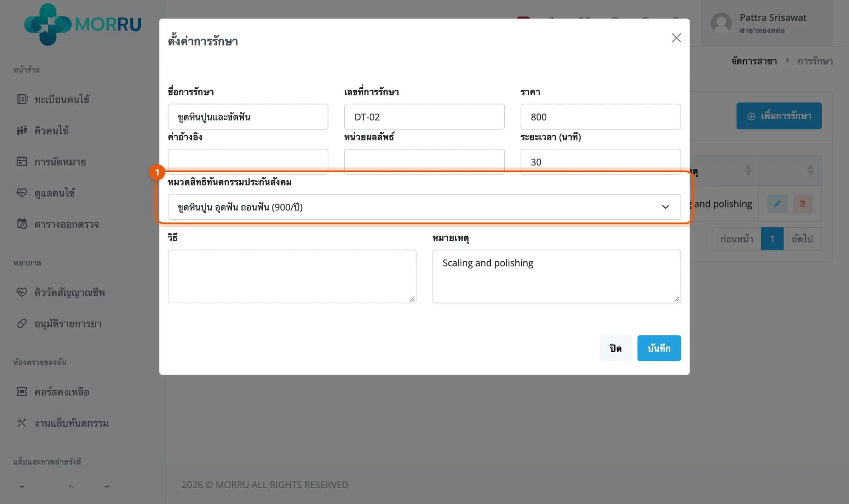Select page 1 in pagination
The image size is (849, 504).
(x=772, y=239)
